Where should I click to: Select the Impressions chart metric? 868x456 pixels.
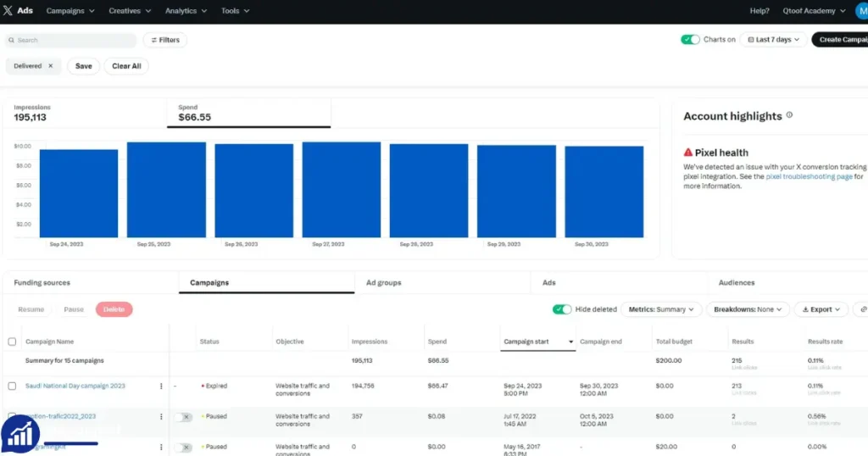coord(85,113)
